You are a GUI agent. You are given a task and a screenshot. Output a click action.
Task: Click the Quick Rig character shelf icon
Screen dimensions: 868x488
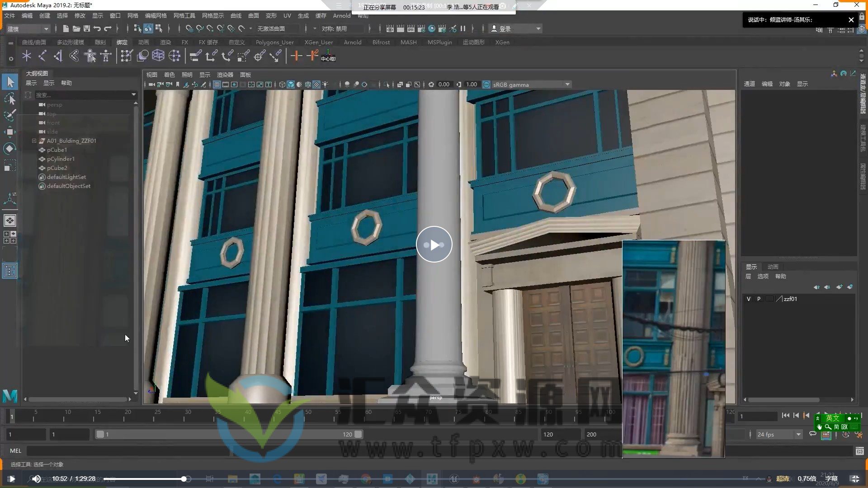90,56
